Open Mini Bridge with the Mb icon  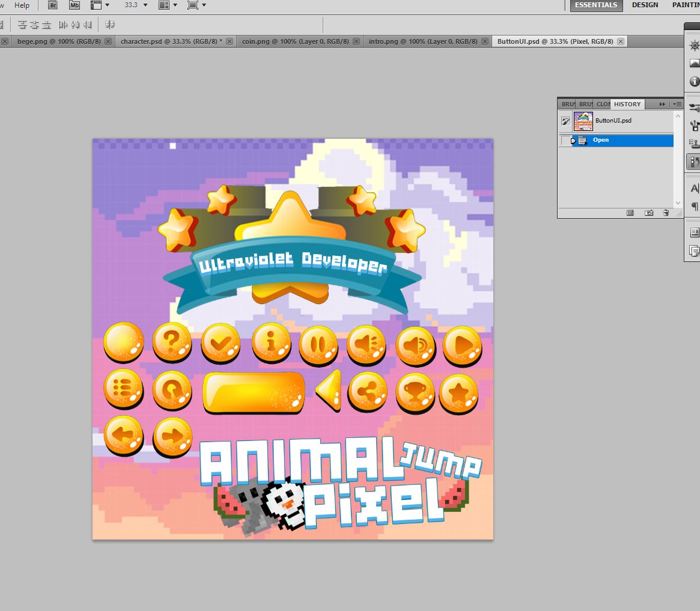tap(75, 5)
